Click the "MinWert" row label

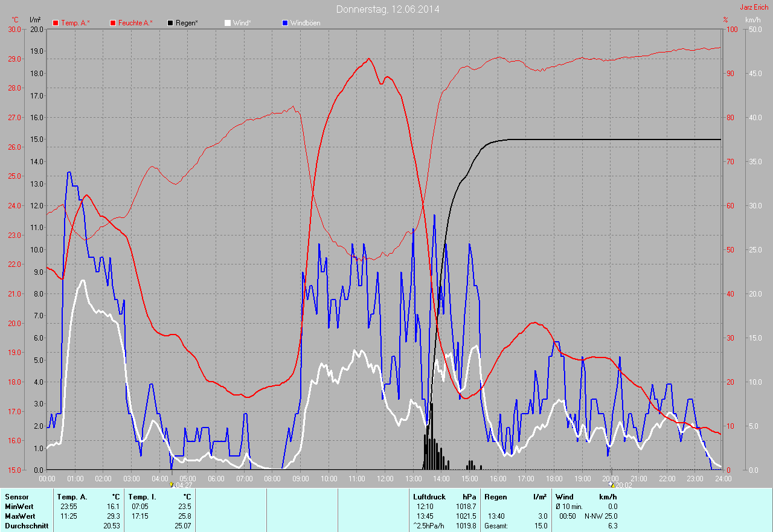19,507
